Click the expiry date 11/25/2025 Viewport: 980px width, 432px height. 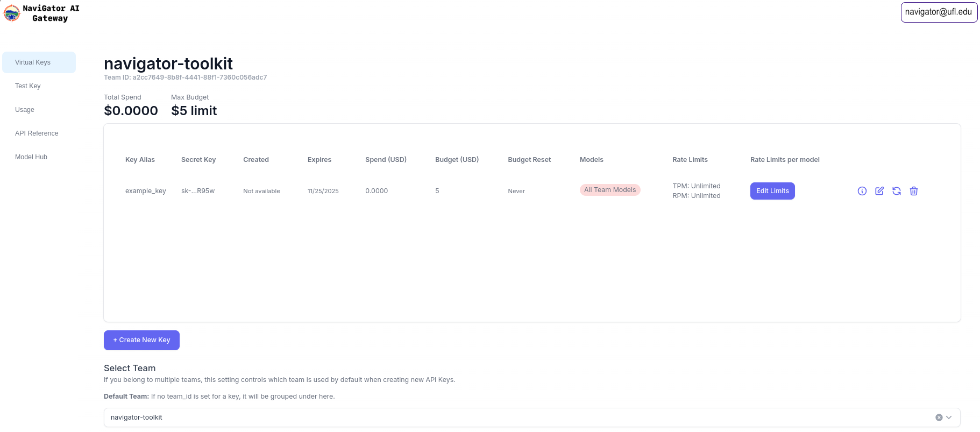(323, 191)
